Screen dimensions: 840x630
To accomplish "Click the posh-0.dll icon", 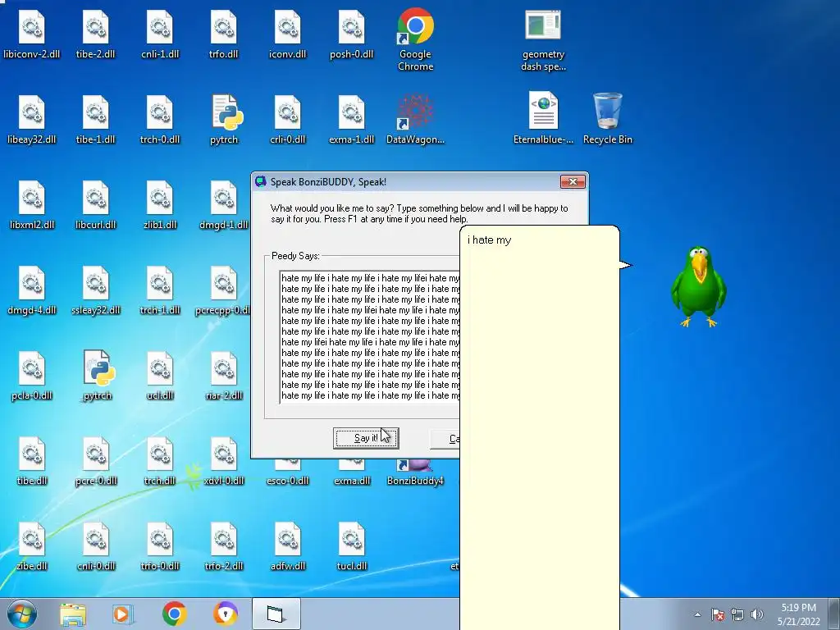I will point(351,34).
